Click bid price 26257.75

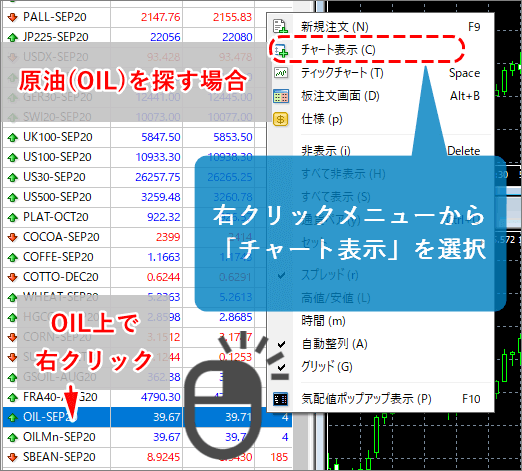coord(158,177)
